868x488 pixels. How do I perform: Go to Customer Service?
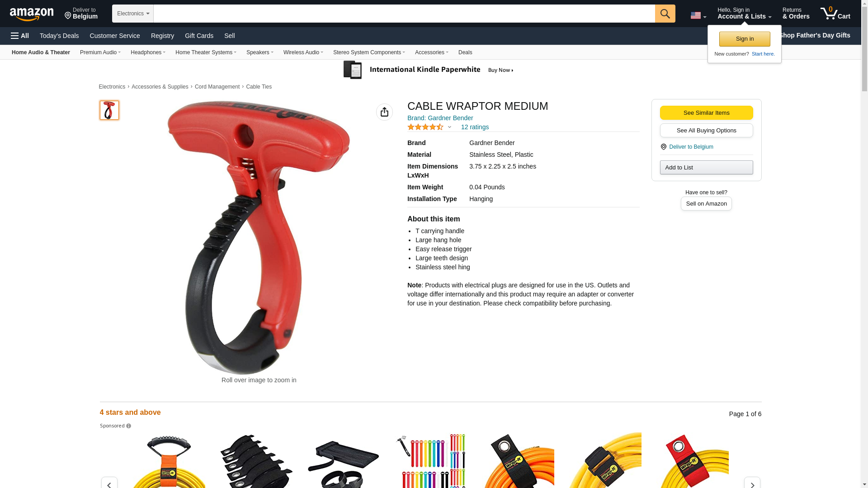click(115, 36)
